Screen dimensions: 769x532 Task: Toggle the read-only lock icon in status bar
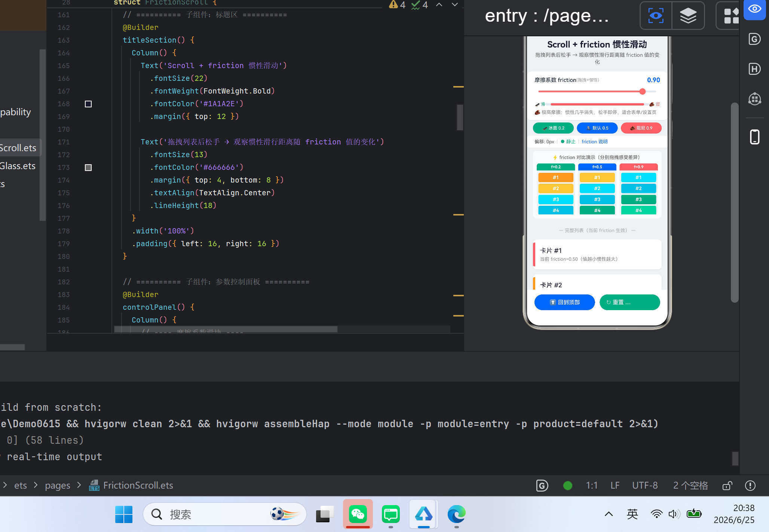727,486
